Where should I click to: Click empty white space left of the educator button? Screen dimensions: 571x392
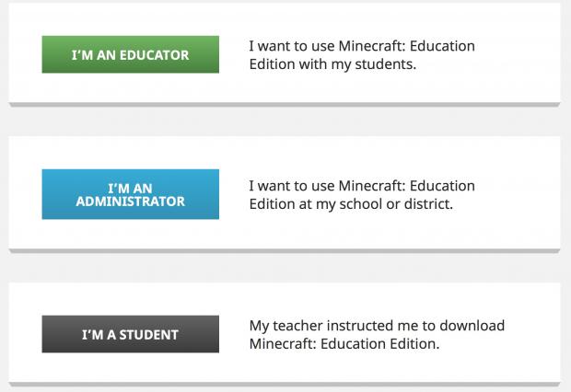click(24, 55)
